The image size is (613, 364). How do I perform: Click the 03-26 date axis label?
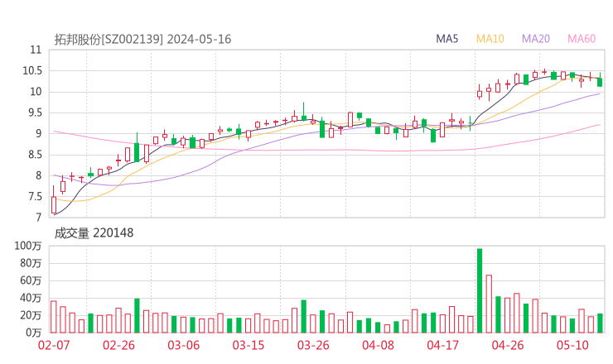(x=313, y=345)
